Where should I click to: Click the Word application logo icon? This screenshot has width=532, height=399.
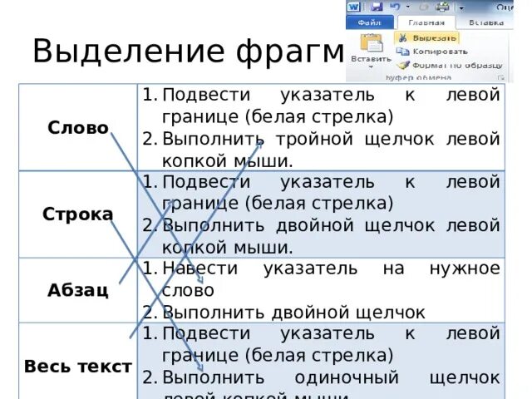353,7
